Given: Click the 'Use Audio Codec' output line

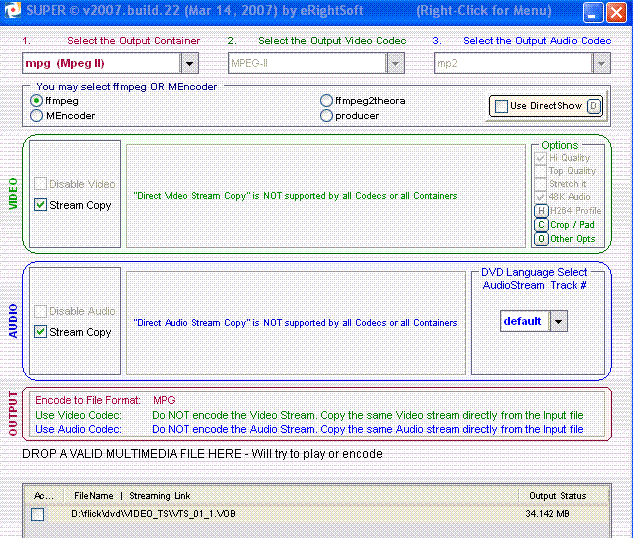Looking at the screenshot, I should pyautogui.click(x=309, y=429).
